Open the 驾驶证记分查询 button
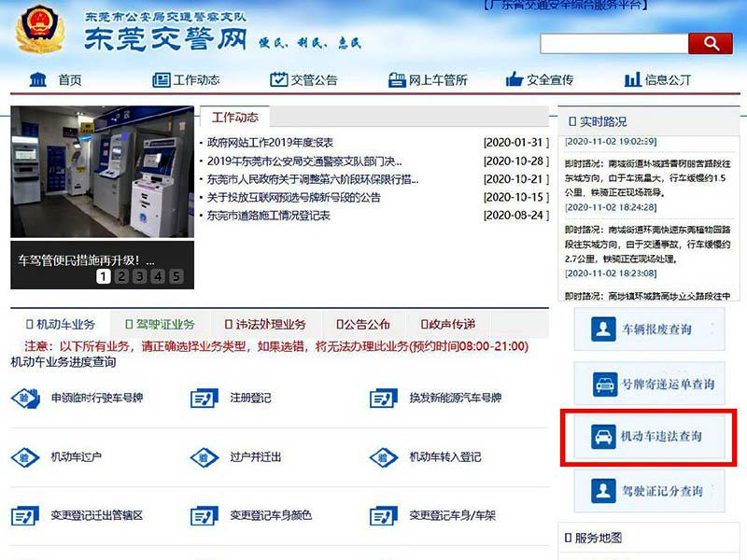Image resolution: width=747 pixels, height=560 pixels. point(647,490)
